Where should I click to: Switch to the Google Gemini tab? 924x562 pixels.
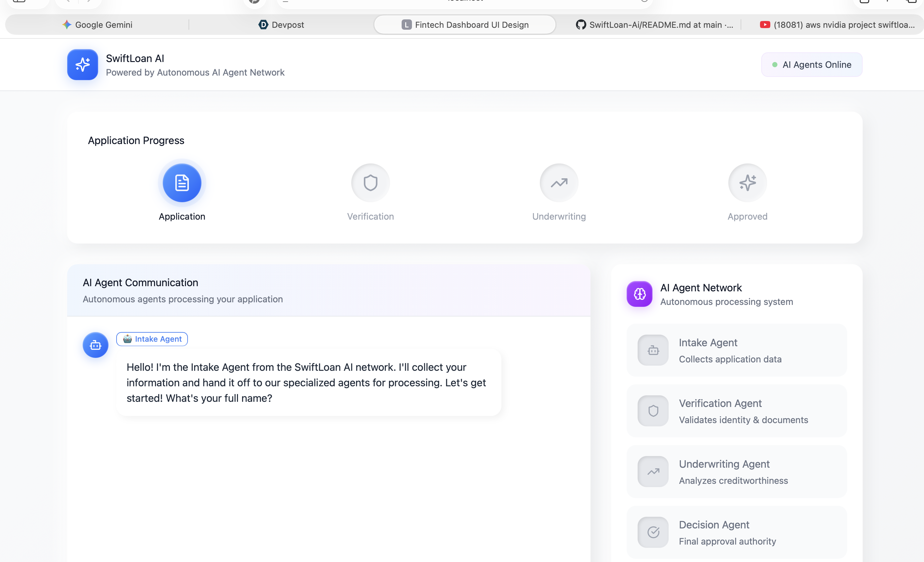click(97, 25)
